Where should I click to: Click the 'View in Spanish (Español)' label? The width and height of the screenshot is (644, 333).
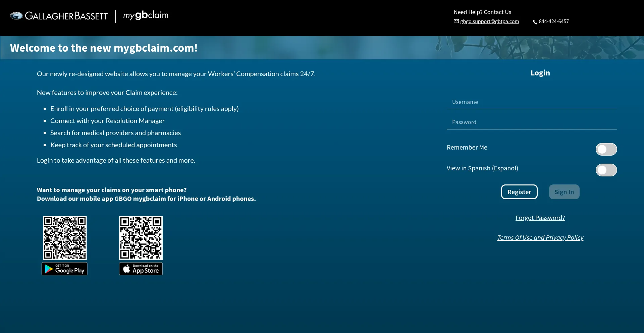coord(482,168)
